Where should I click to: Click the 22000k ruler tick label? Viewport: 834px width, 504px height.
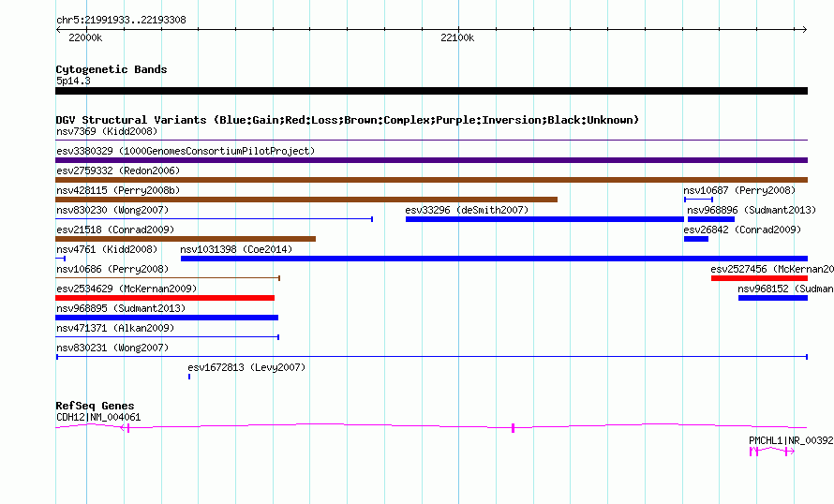(85, 37)
